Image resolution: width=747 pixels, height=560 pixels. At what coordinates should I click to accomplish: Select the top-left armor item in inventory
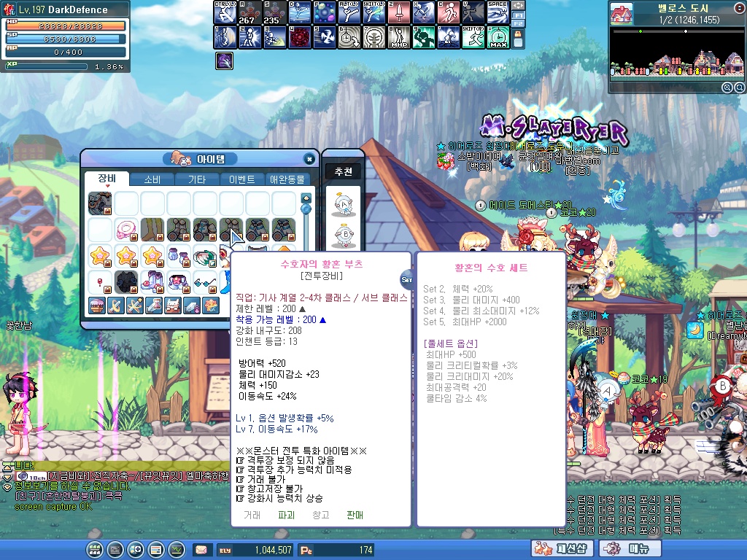click(100, 204)
